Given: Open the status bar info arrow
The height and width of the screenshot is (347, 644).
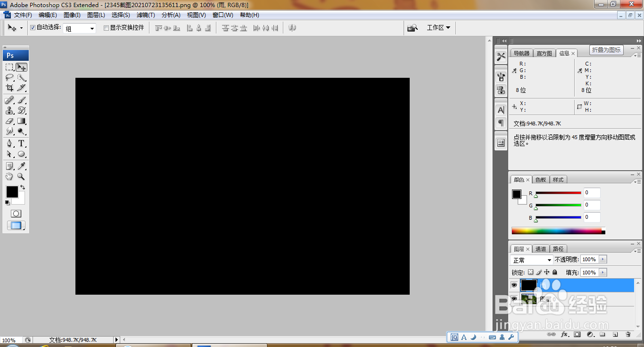Looking at the screenshot, I should (x=117, y=340).
